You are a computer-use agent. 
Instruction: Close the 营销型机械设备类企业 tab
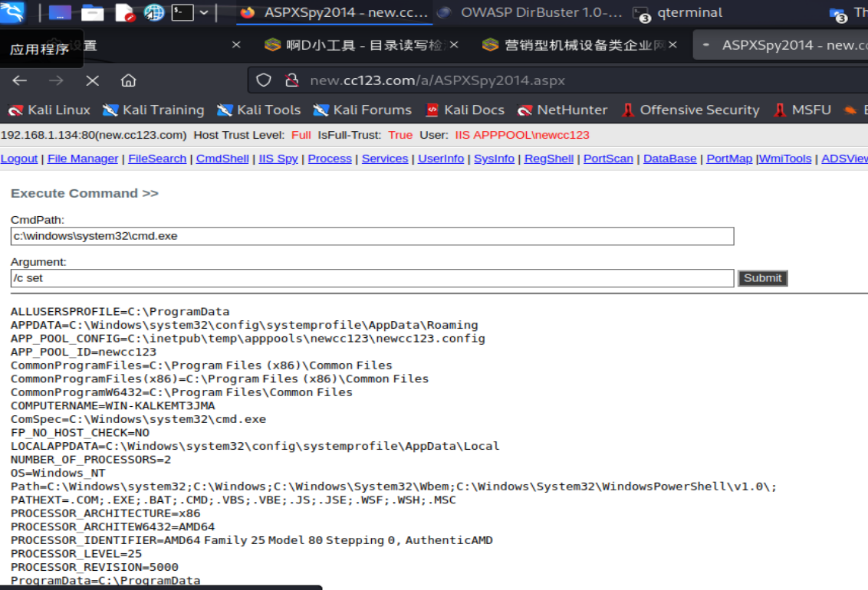coord(672,45)
